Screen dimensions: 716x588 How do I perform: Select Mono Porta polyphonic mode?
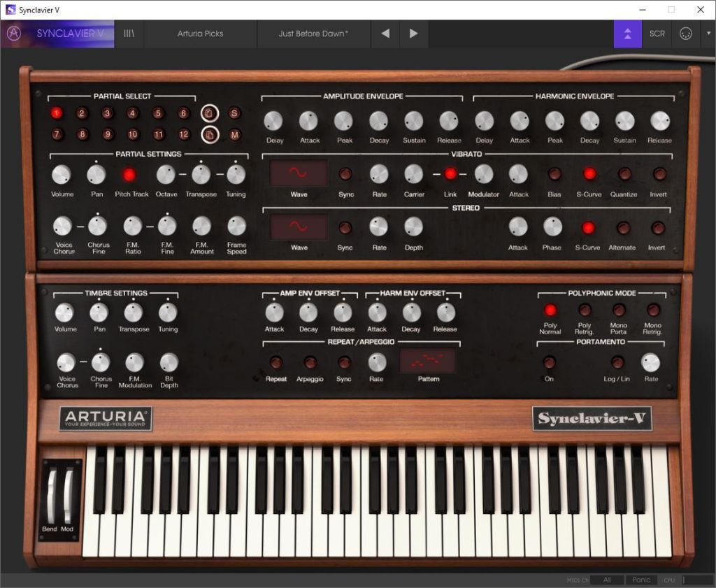click(x=619, y=310)
